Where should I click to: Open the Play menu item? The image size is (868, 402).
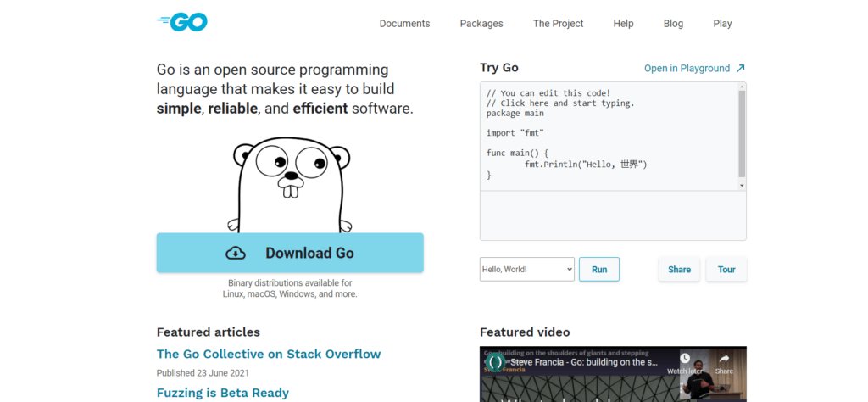(x=722, y=23)
